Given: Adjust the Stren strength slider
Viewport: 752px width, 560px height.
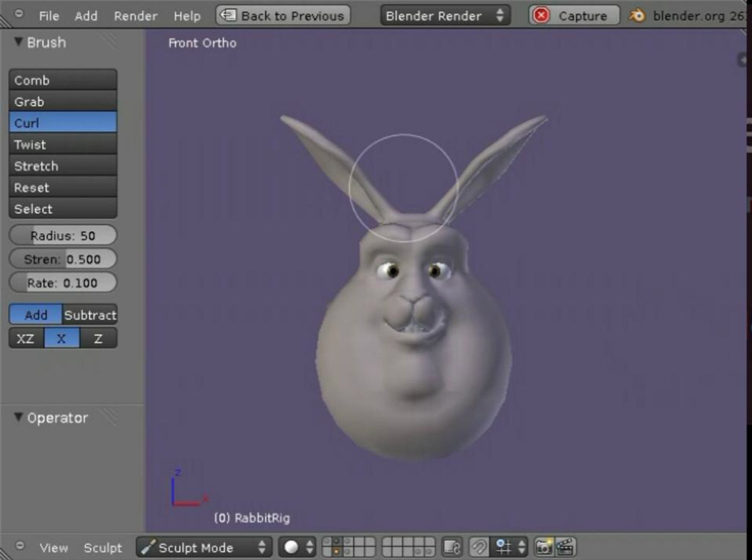Looking at the screenshot, I should click(63, 259).
